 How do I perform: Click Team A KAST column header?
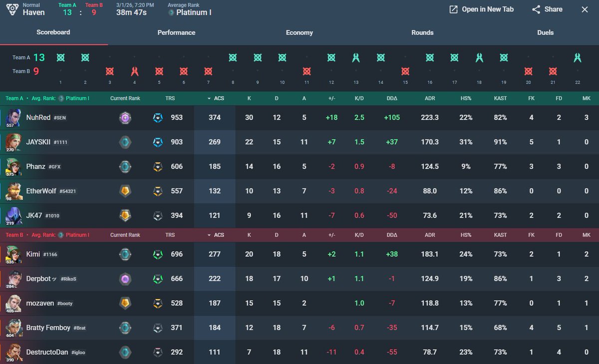point(500,98)
